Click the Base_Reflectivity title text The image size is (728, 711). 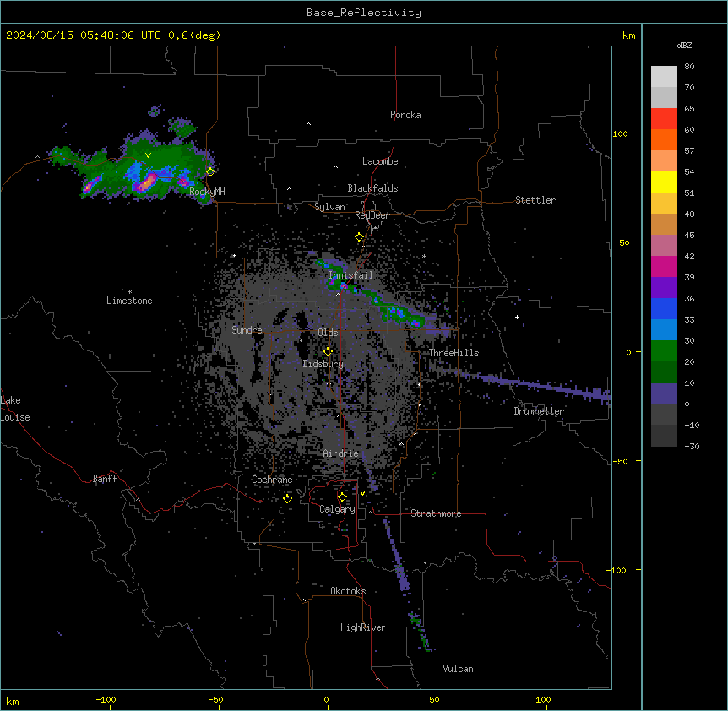point(364,13)
